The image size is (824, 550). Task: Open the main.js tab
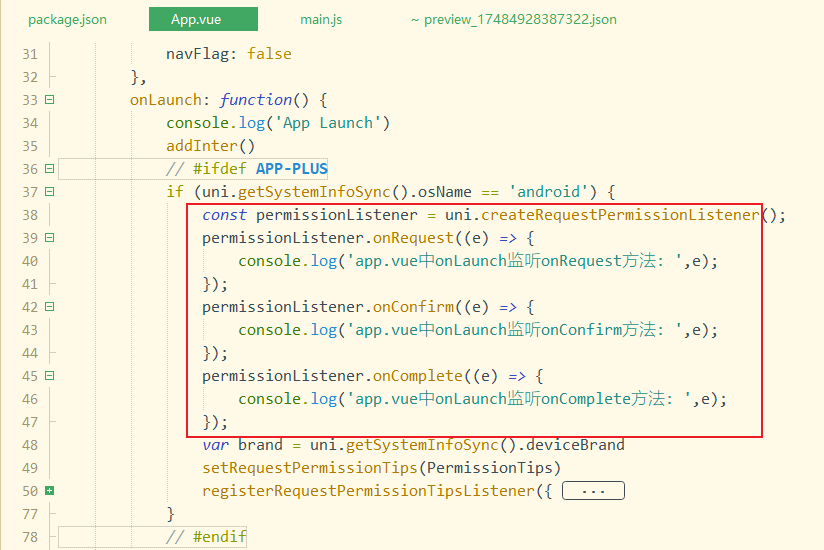point(321,19)
